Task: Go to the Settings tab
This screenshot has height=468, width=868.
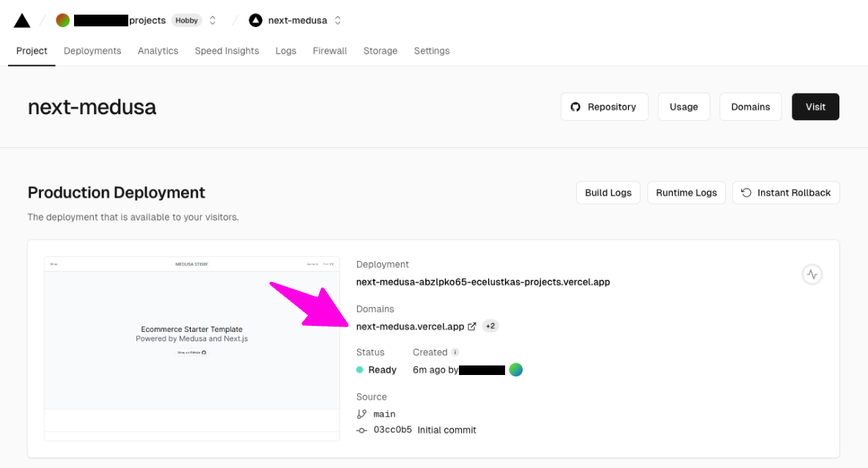Action: click(x=432, y=51)
